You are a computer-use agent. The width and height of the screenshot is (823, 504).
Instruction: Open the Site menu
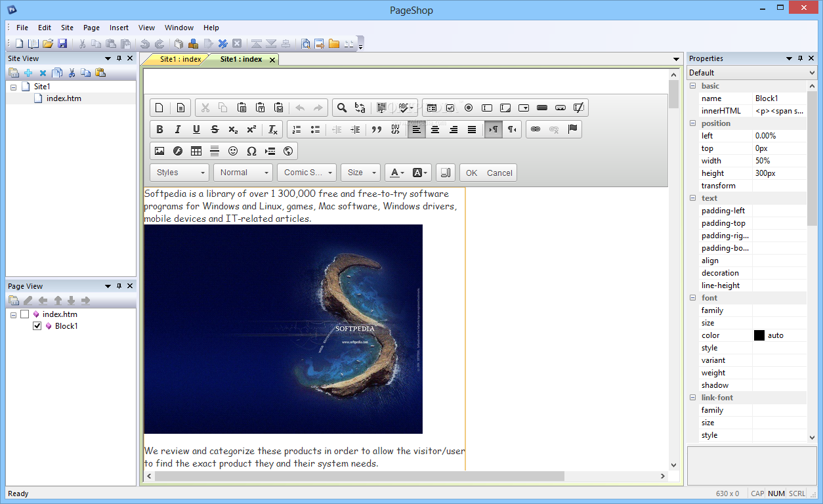[67, 28]
